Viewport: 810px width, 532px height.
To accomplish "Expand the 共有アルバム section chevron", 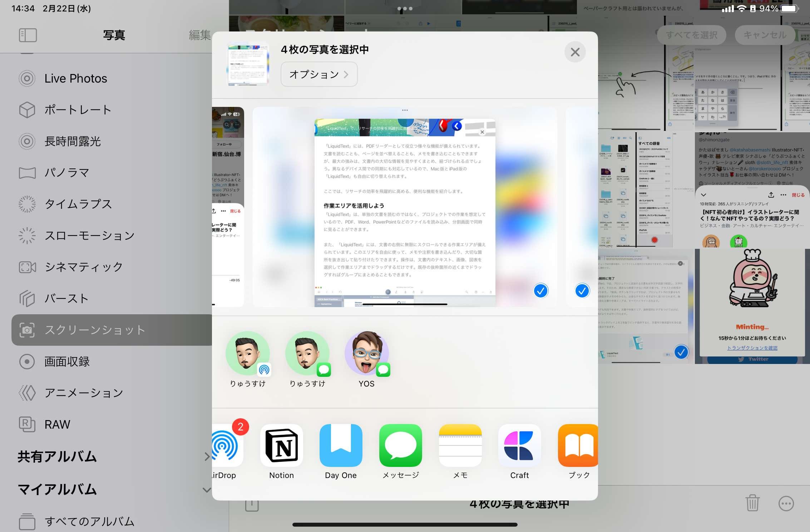I will tap(207, 457).
